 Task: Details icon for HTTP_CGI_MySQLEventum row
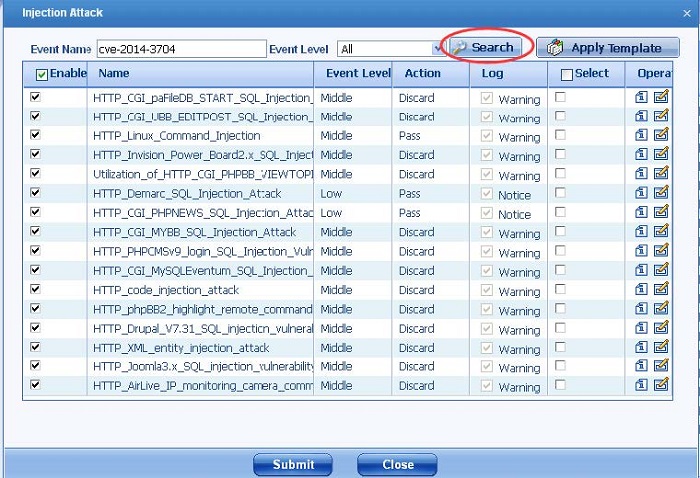coord(641,270)
